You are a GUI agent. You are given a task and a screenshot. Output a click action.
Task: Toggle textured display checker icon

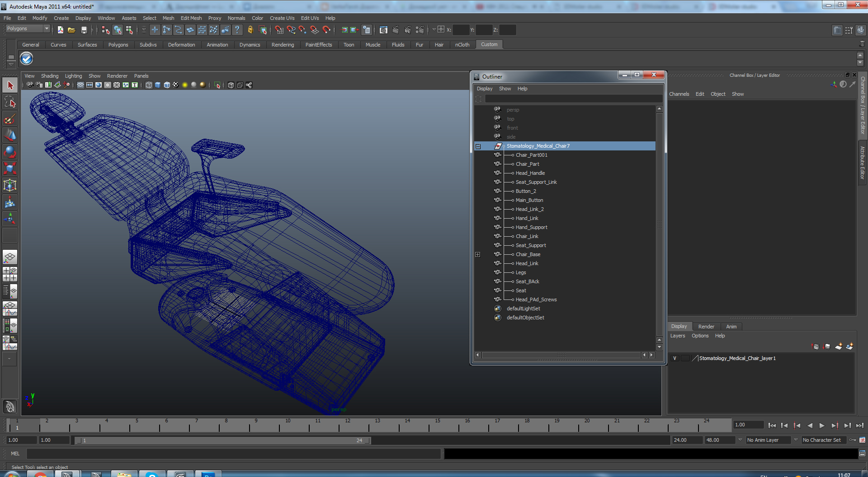176,85
